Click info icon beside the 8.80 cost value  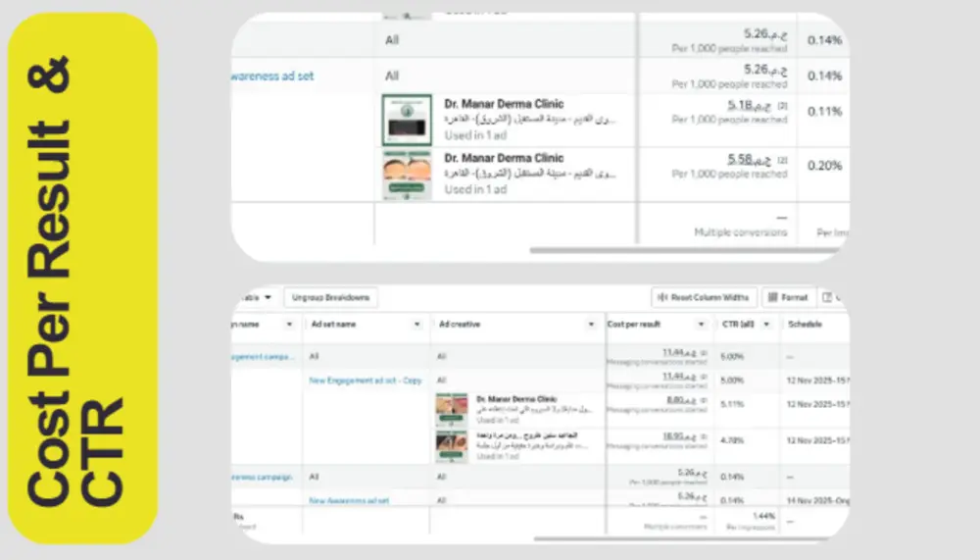[703, 400]
